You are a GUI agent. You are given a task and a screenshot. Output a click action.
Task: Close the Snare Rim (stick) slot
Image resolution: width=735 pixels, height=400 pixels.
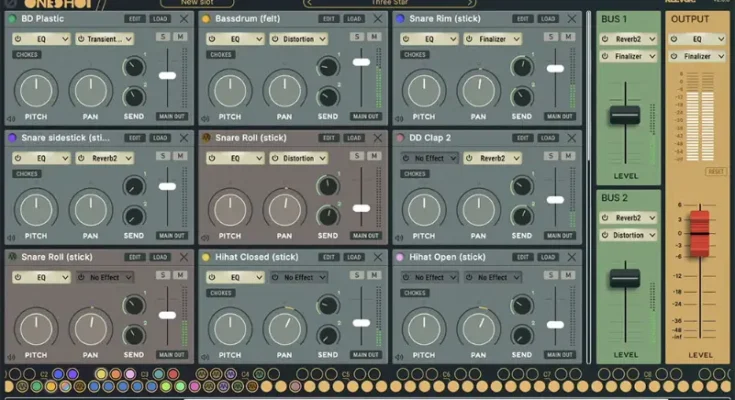572,19
